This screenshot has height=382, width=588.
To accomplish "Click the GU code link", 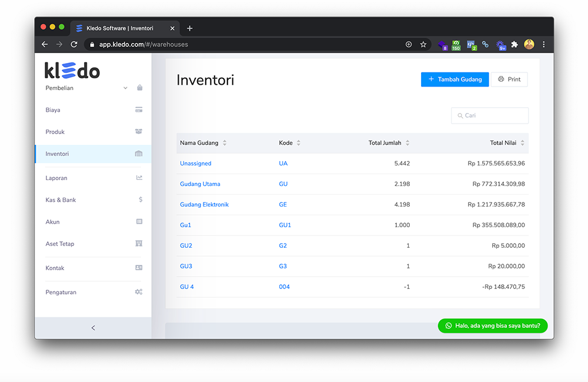I will [x=283, y=184].
